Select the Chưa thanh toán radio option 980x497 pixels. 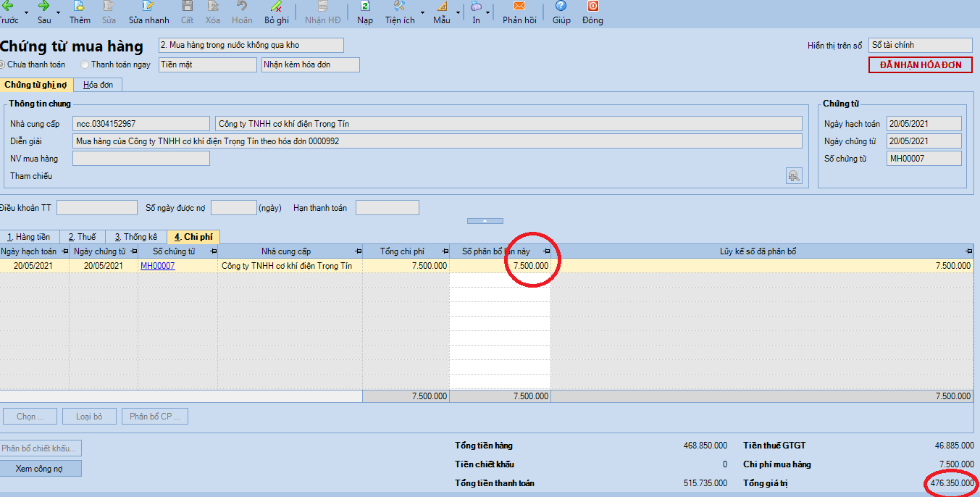[2, 64]
